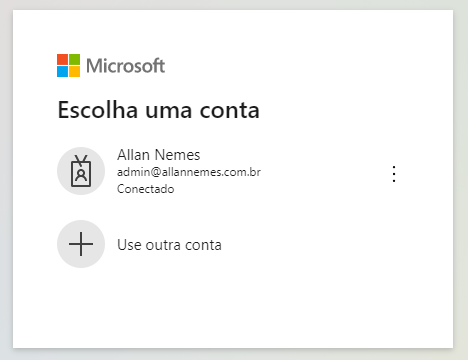Click the plus icon for another account
This screenshot has height=360, width=468.
(x=81, y=244)
